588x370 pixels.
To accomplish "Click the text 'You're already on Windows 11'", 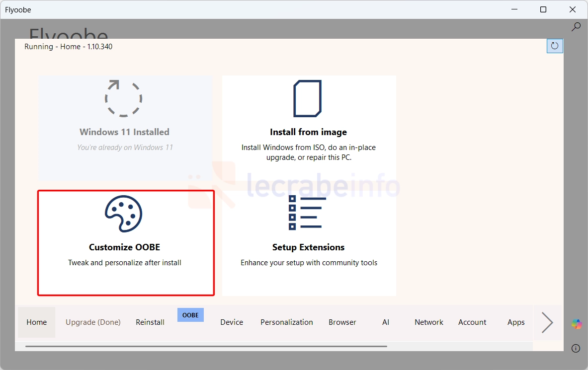I will point(125,148).
